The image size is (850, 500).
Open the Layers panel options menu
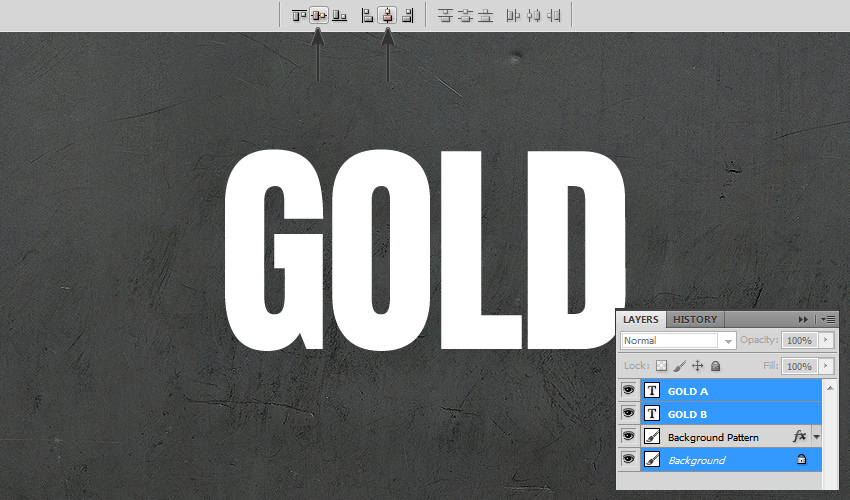pyautogui.click(x=828, y=319)
